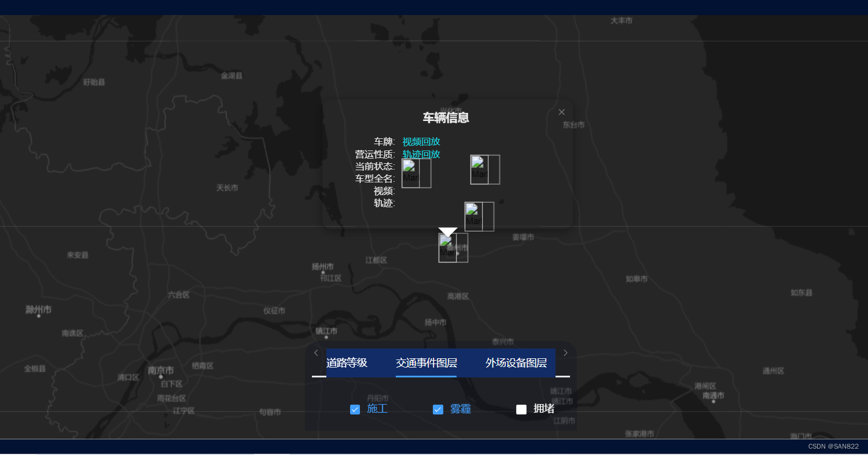The image size is (868, 455).
Task: Close the 车辆信息 popup
Action: point(561,112)
